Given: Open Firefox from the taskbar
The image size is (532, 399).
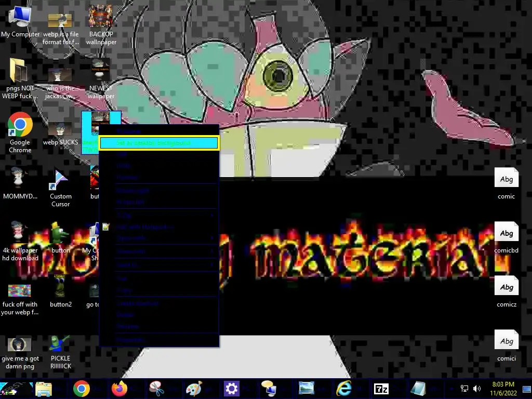Looking at the screenshot, I should coord(119,389).
